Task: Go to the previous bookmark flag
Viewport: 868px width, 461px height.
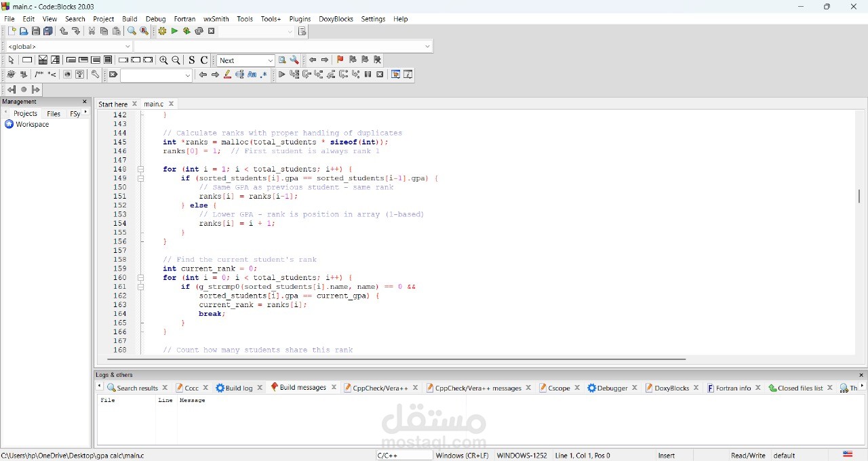Action: 353,60
